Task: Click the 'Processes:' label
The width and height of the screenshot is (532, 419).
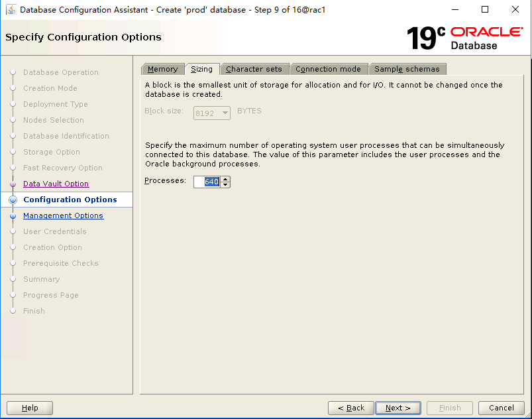Action: (x=165, y=180)
